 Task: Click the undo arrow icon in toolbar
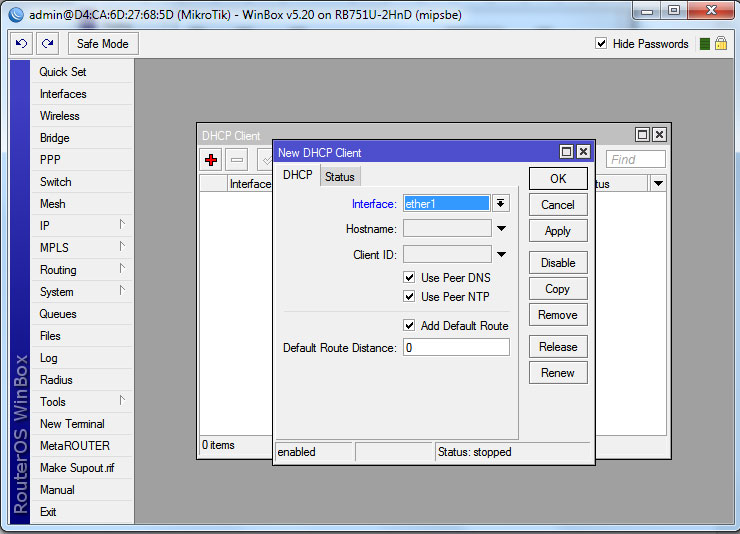[x=21, y=44]
